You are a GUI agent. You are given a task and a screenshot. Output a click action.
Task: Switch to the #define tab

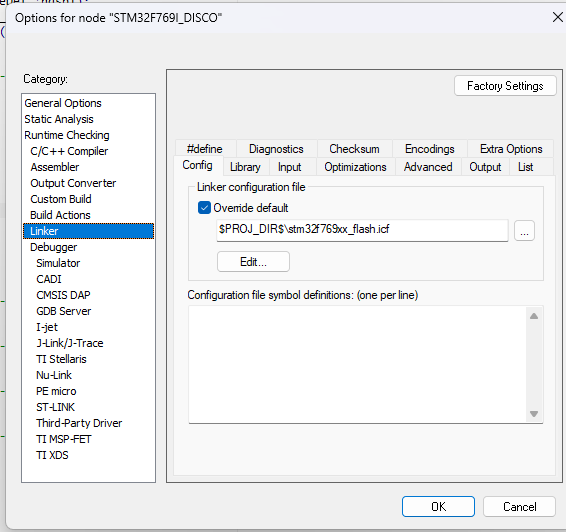point(205,149)
